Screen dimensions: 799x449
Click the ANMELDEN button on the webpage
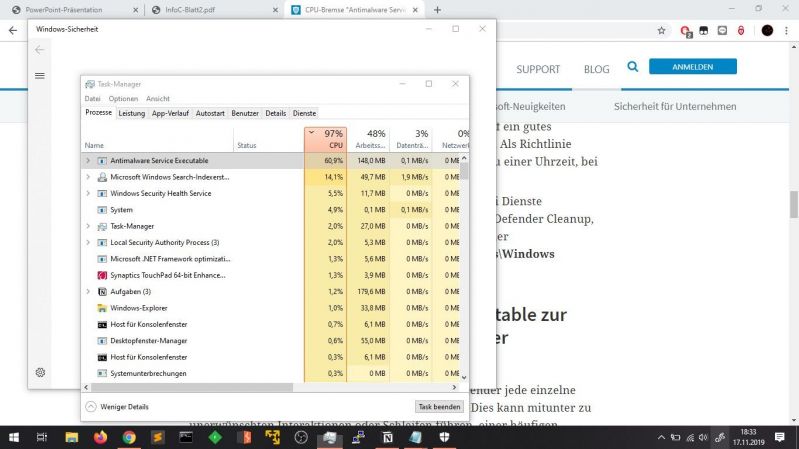692,67
